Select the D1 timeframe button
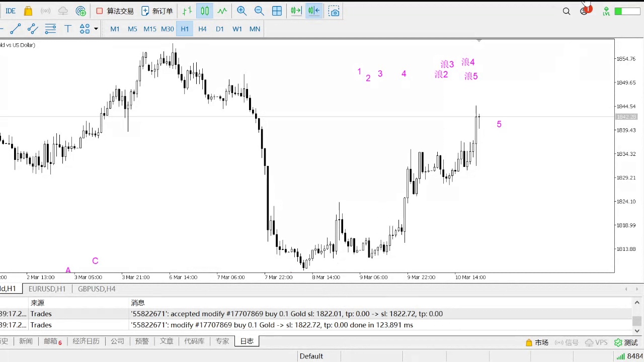 [220, 29]
